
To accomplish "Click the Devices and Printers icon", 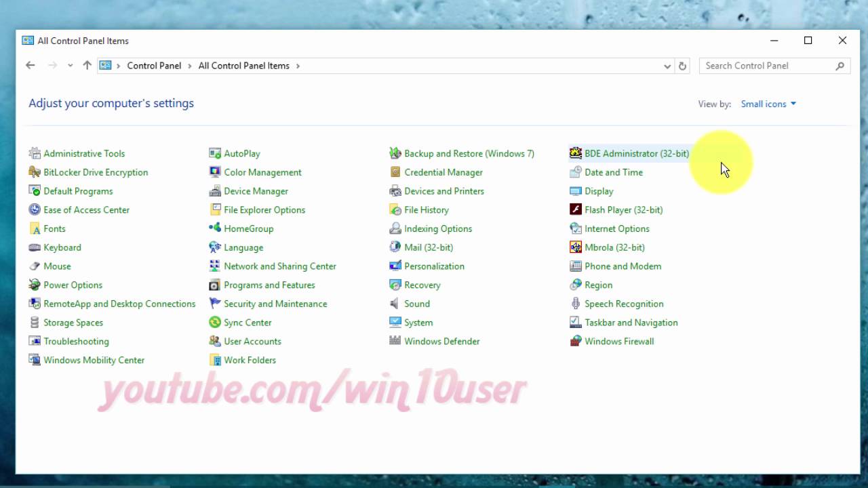I will click(x=395, y=191).
